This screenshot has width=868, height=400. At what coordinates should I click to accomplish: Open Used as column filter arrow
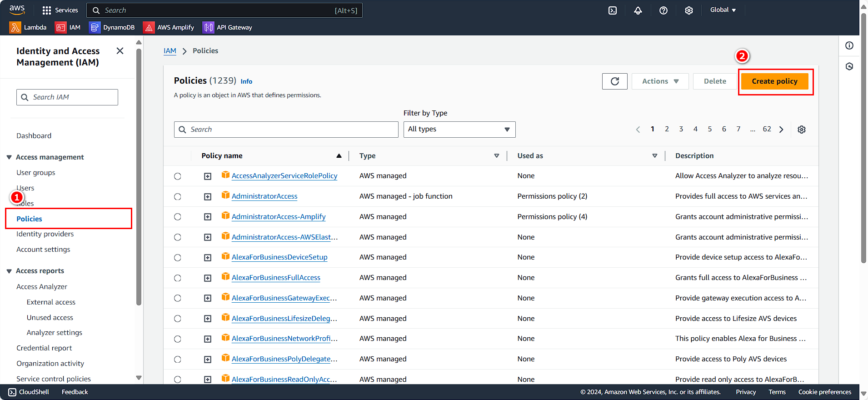click(655, 156)
